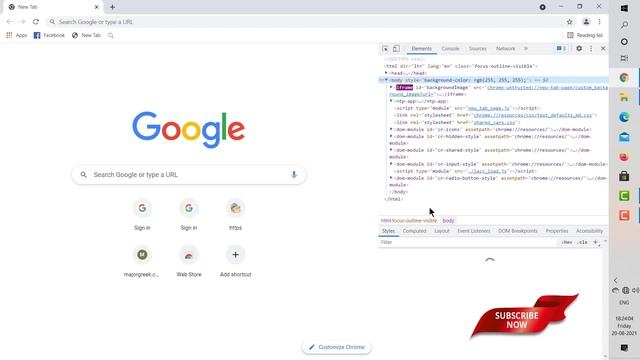Select html.focus-outline-visible breadcrumb
The width and height of the screenshot is (640, 360).
(x=409, y=221)
